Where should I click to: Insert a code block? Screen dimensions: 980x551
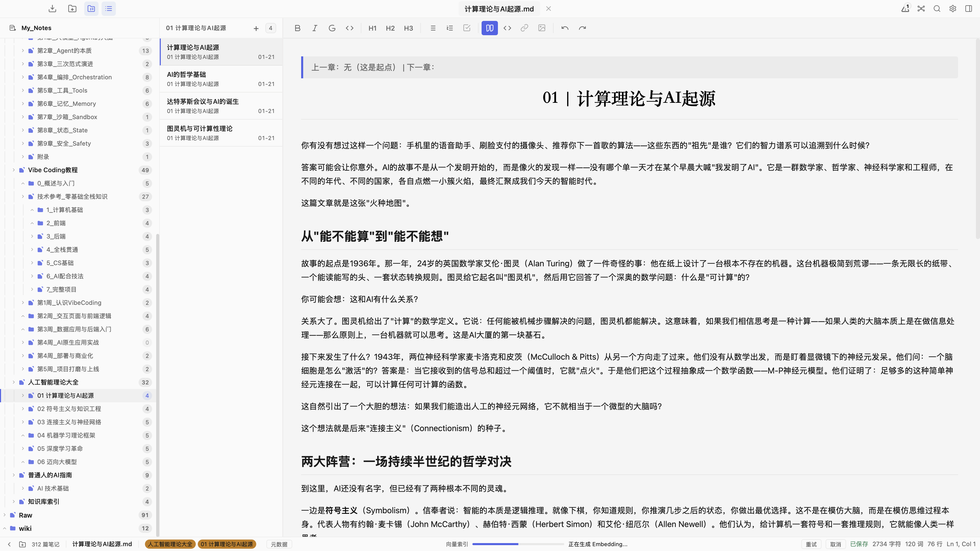tap(507, 28)
